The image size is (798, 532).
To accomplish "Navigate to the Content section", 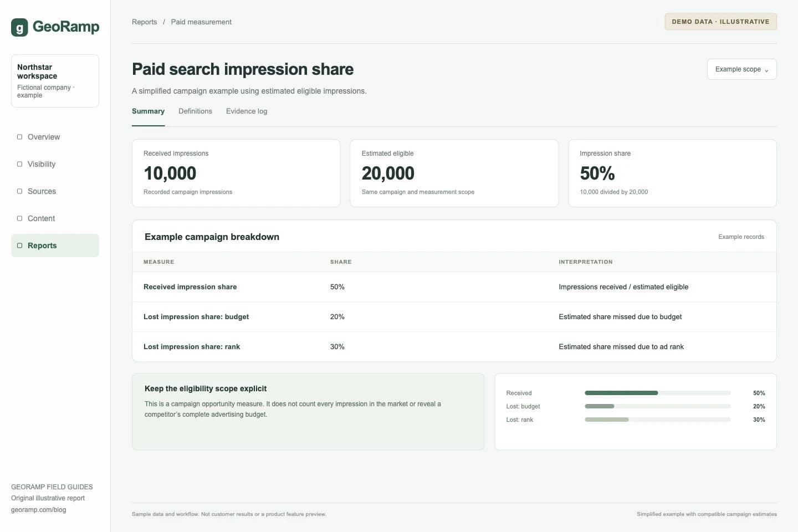I will click(55, 218).
